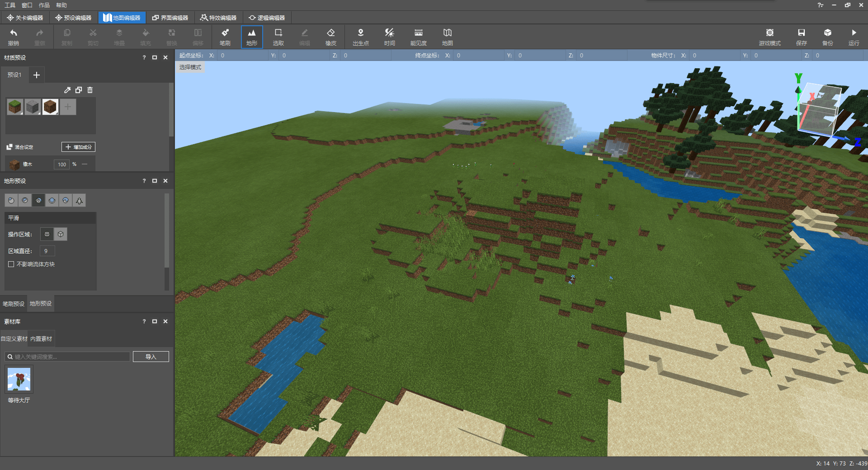Open the stone block material dropdown
Image resolution: width=868 pixels, height=470 pixels.
pos(38,113)
